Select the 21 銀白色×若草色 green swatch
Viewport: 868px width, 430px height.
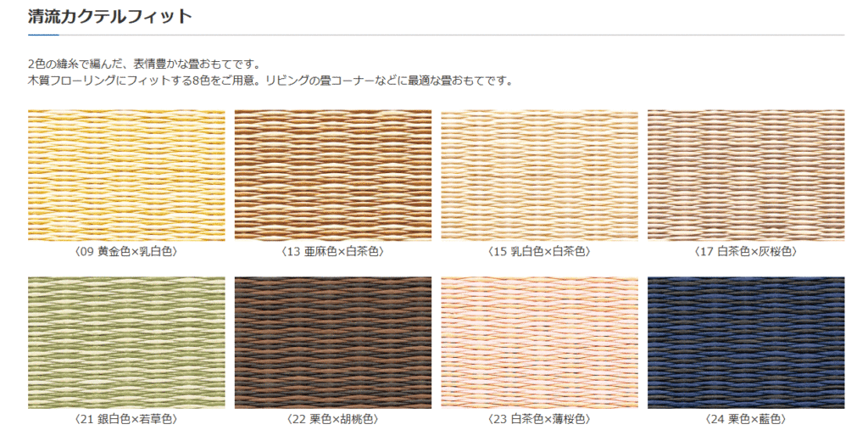(127, 343)
